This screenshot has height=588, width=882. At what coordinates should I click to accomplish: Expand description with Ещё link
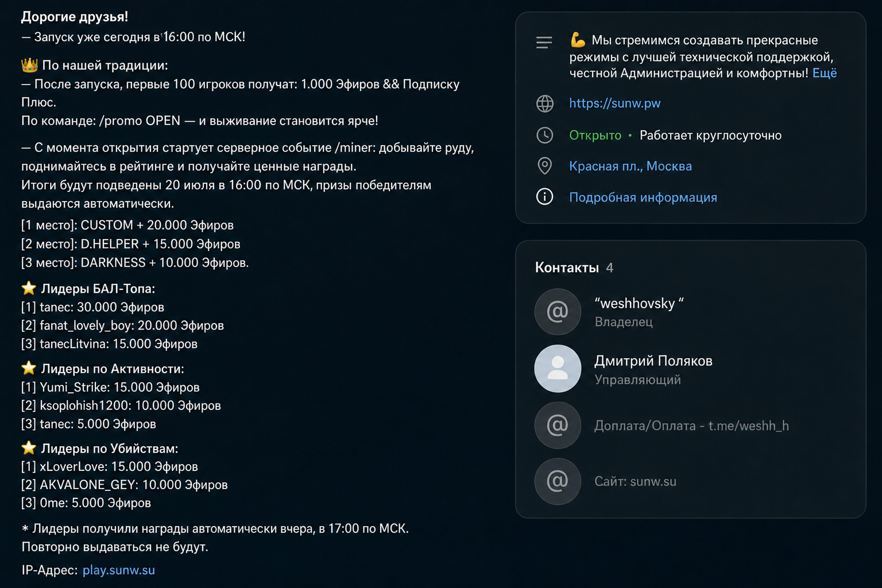point(825,73)
